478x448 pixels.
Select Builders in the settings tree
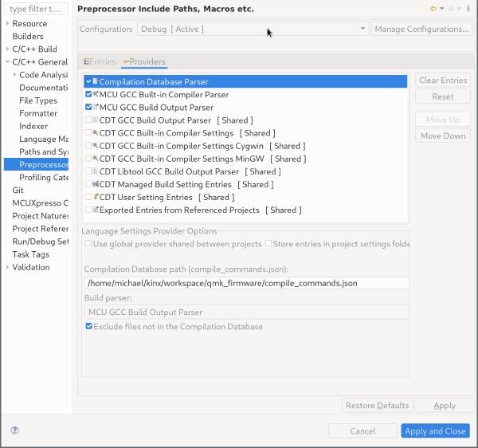[28, 36]
